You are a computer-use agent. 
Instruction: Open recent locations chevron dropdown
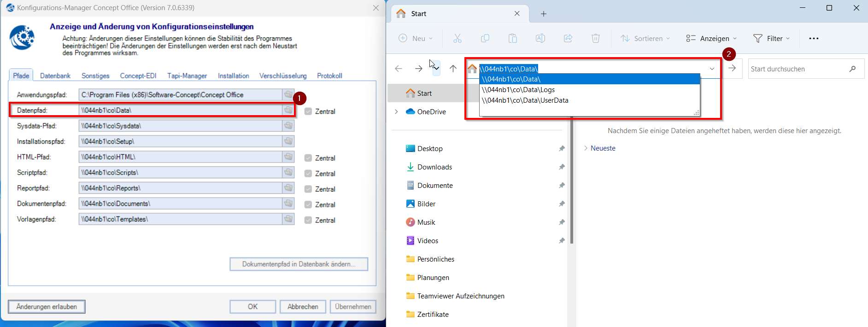point(436,69)
